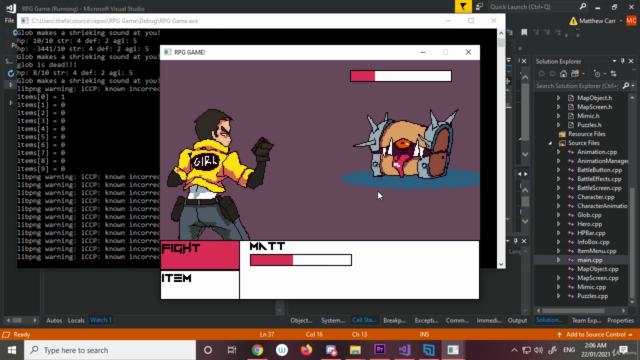Click the search magnifier in Solution Explorer
The height and width of the screenshot is (360, 640).
pyautogui.click(x=626, y=86)
